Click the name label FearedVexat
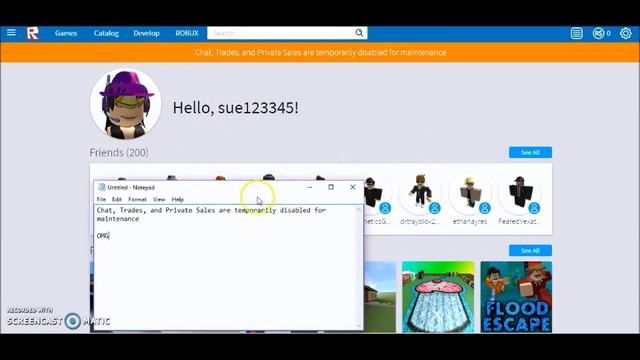 coord(519,222)
